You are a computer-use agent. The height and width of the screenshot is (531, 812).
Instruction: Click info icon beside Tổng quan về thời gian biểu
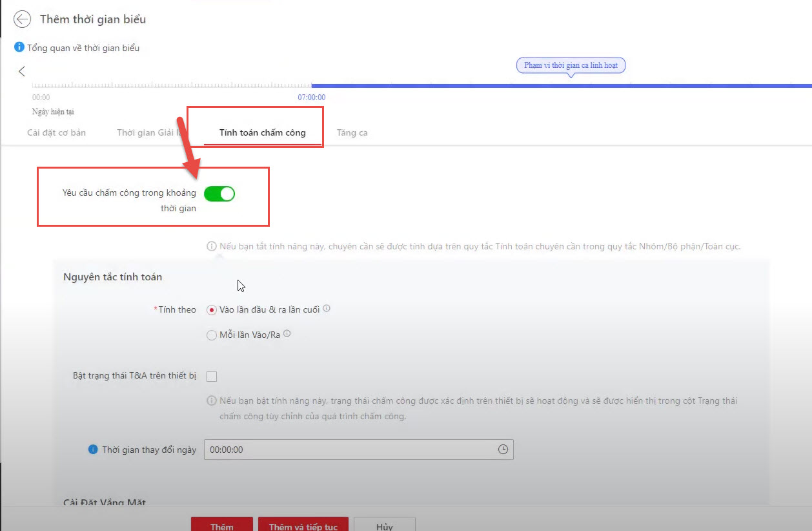tap(19, 48)
